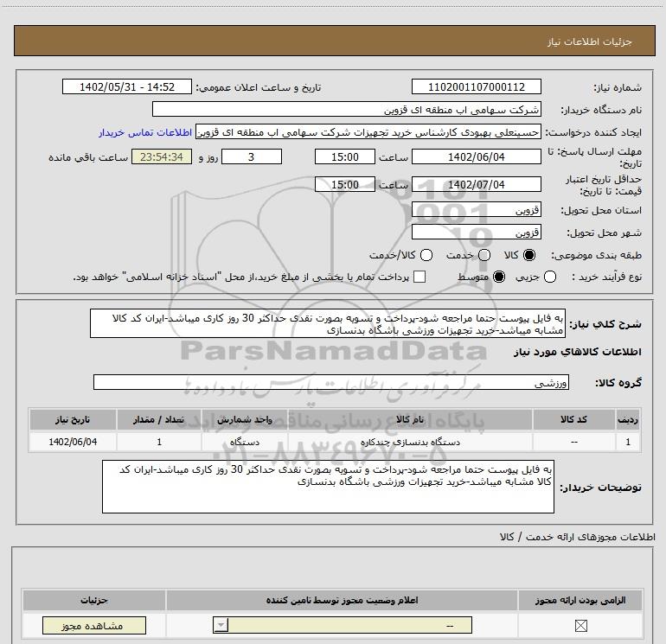Viewport: 666px width, 644px height.
Task: Click the کد کالا column header
Action: pos(573,419)
